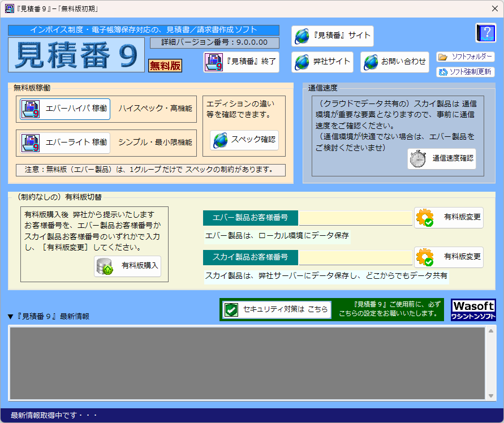This screenshot has height=423, width=504.
Task: Click the refresh icon for ソフト強制更新
Action: pyautogui.click(x=443, y=72)
